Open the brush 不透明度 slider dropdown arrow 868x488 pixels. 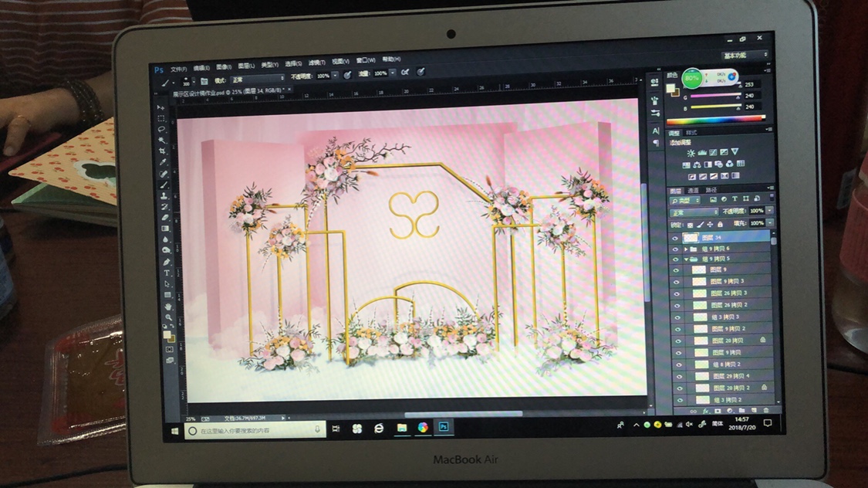335,76
